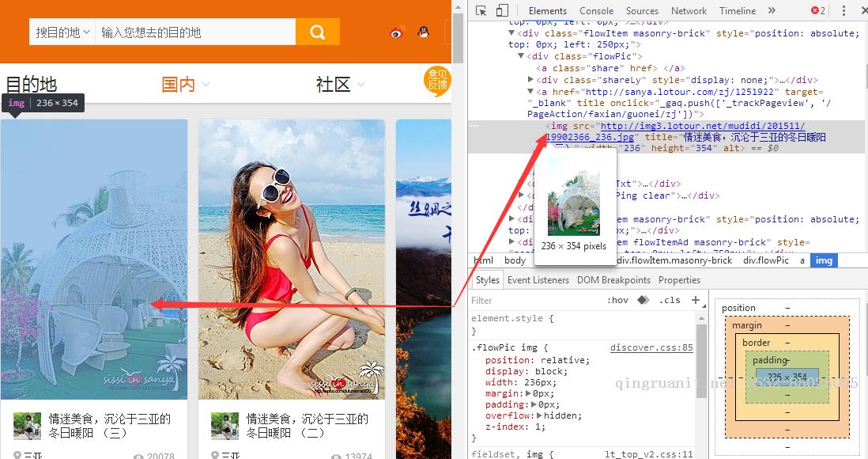Open the discover.css:85 stylesheet link
The image size is (868, 459).
pyautogui.click(x=651, y=347)
